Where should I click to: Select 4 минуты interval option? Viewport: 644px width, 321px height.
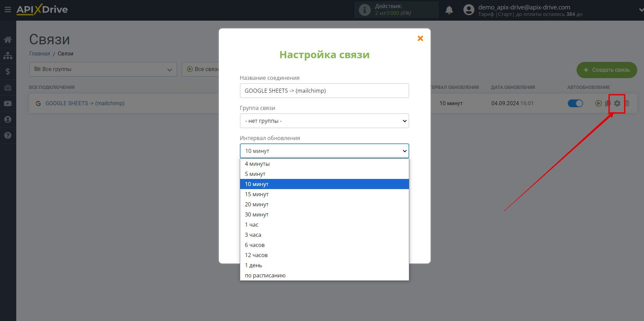pyautogui.click(x=325, y=164)
